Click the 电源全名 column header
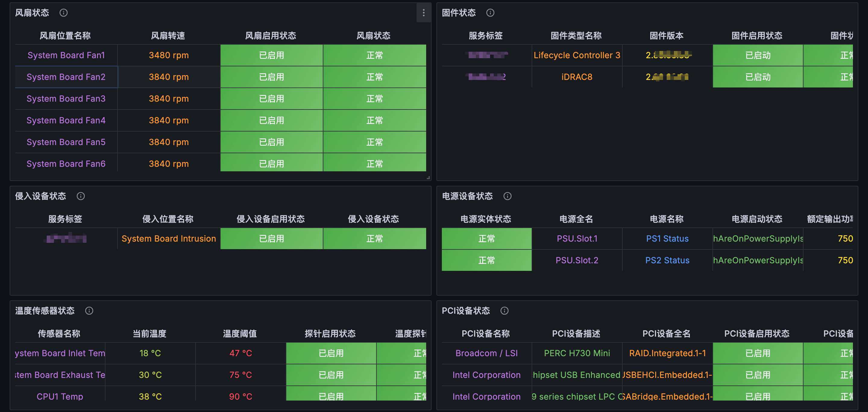Viewport: 868px width, 412px height. [x=576, y=219]
